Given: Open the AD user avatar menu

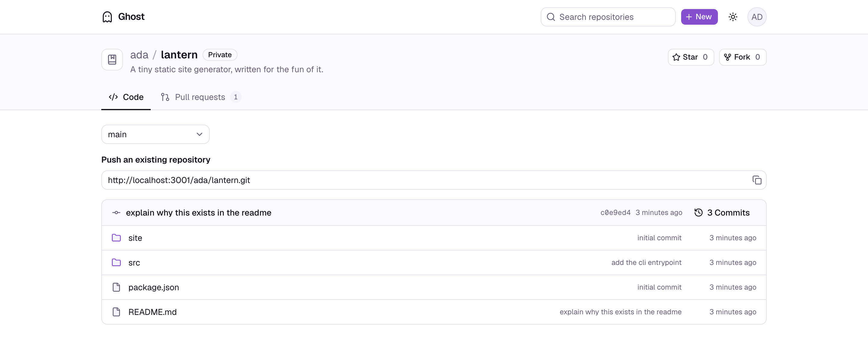Looking at the screenshot, I should pyautogui.click(x=756, y=17).
